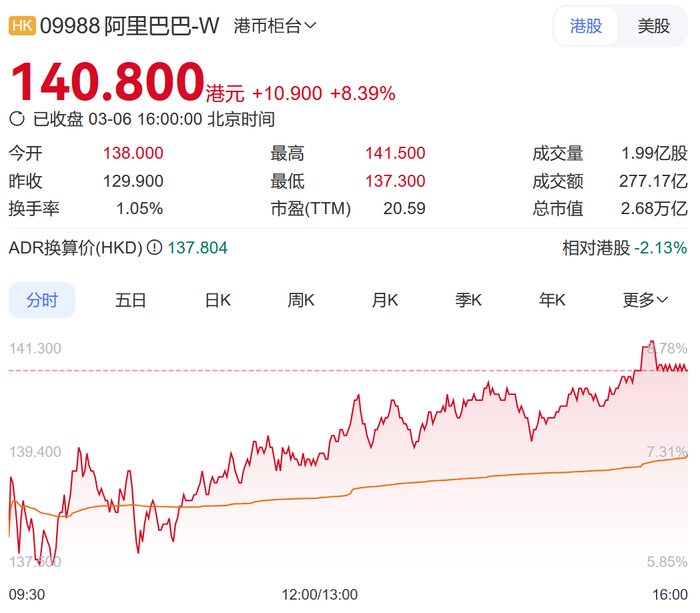700x613 pixels.
Task: Click the info icon next to ADR换算价(HKD)
Action: pyautogui.click(x=154, y=248)
